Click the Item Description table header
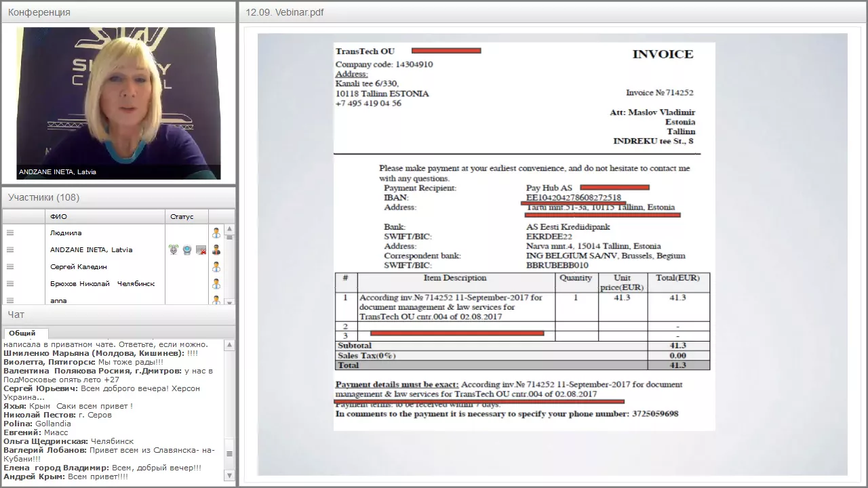868x488 pixels. [x=455, y=278]
